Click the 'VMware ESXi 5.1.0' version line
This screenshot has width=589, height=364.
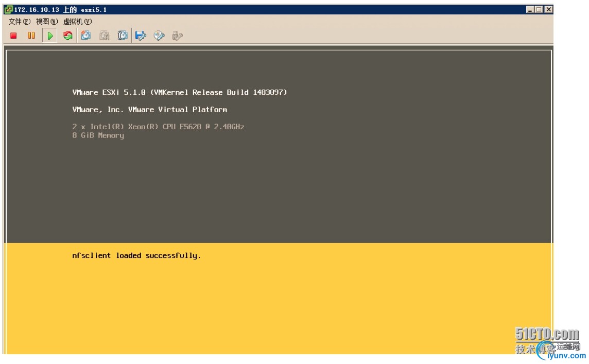tap(180, 92)
